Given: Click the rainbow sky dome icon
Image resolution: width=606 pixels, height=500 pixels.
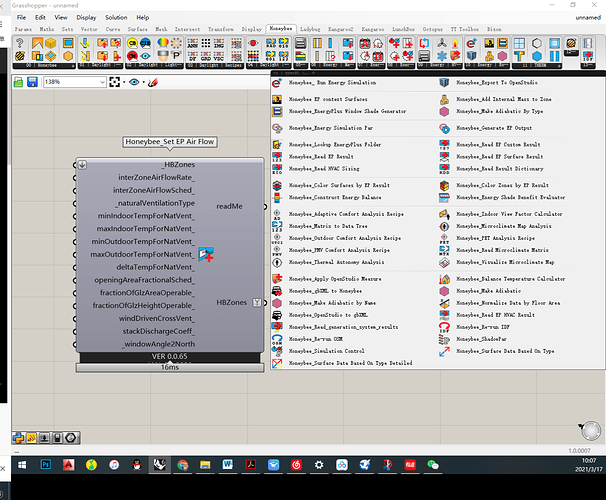Looking at the screenshot, I should 163,43.
